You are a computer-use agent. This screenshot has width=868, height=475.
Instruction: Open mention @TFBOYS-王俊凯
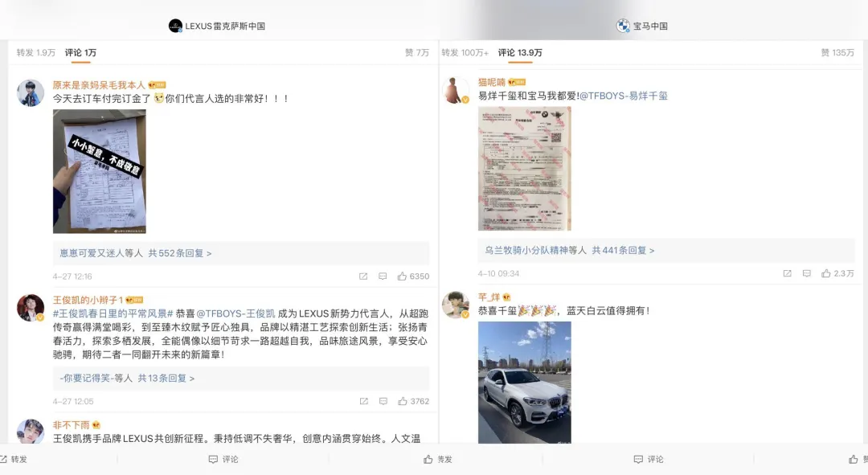tap(235, 313)
